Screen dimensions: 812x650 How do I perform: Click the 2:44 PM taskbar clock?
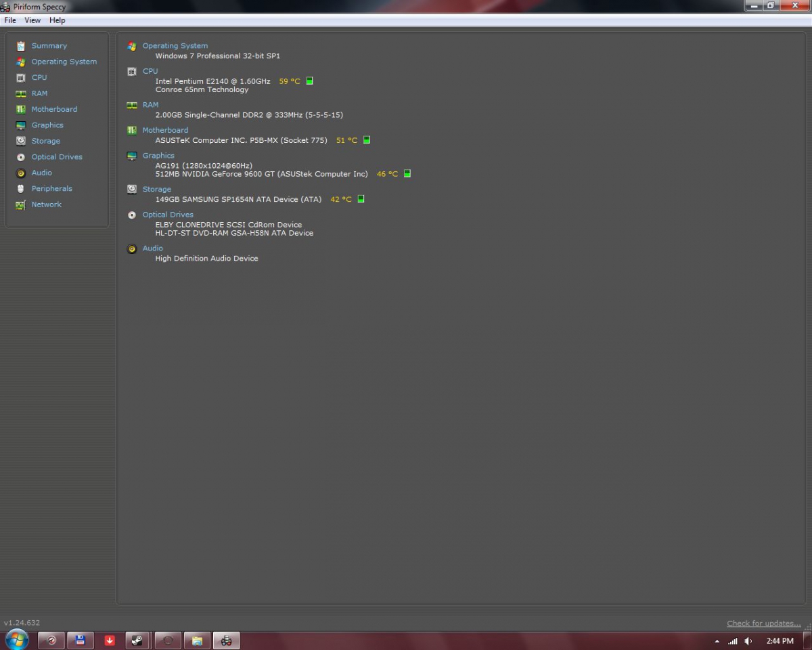pos(780,641)
